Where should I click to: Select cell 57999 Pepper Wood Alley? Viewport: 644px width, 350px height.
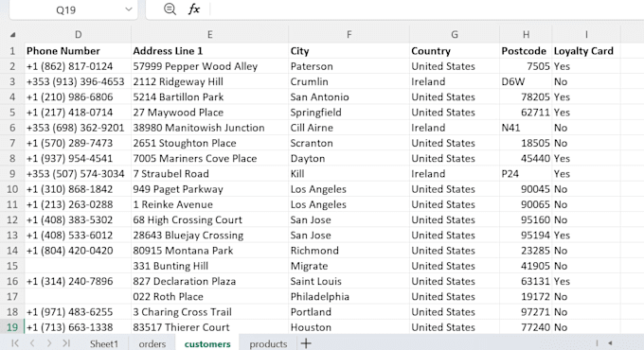click(x=210, y=66)
